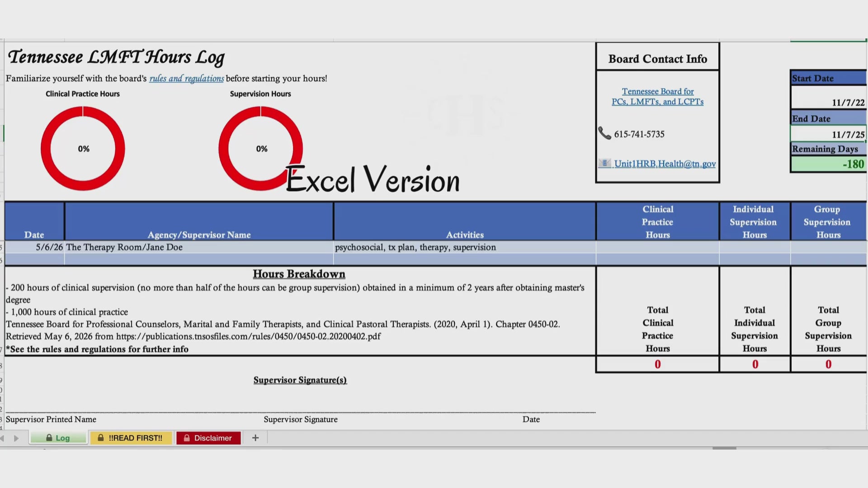Image resolution: width=868 pixels, height=488 pixels.
Task: Click the Hours Breakdown heading
Action: pos(299,274)
